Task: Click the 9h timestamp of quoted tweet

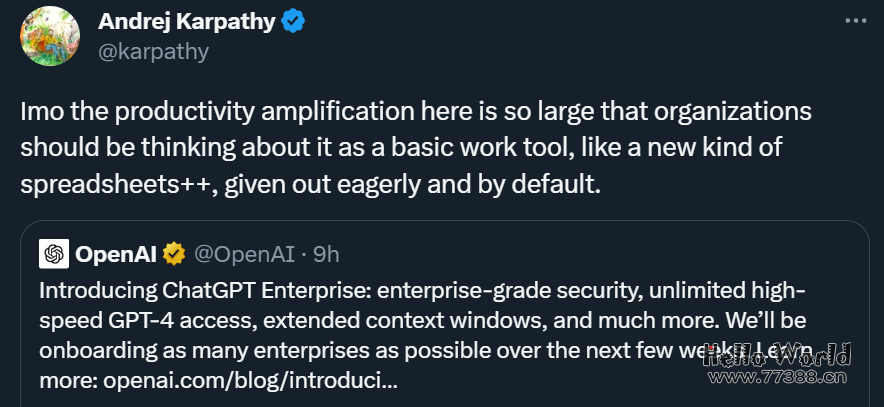Action: coord(326,255)
